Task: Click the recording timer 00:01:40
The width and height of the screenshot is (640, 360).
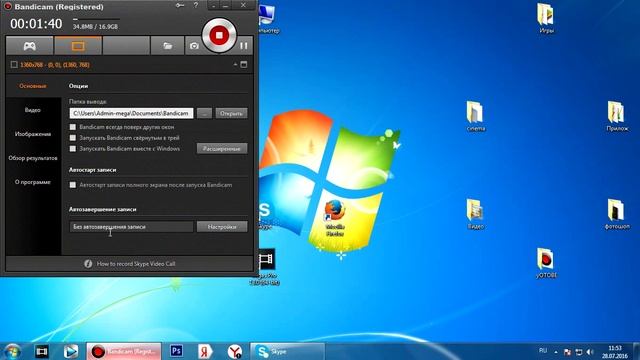Action: [36, 24]
